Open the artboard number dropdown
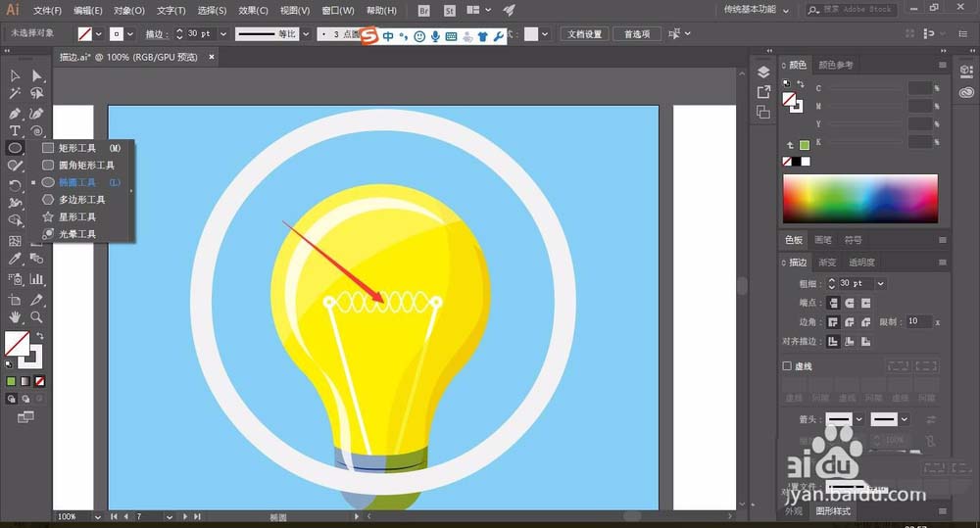 170,517
